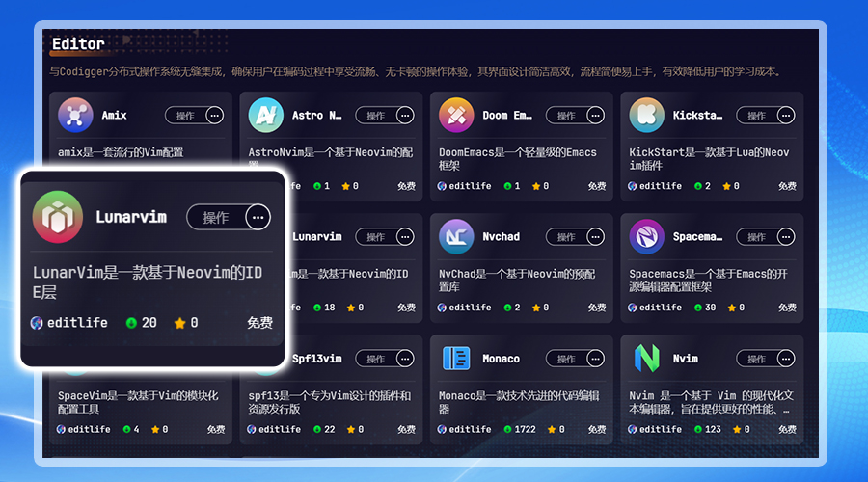Image resolution: width=868 pixels, height=482 pixels.
Task: Open the ellipsis menu on small Lunarvim card
Action: point(405,237)
